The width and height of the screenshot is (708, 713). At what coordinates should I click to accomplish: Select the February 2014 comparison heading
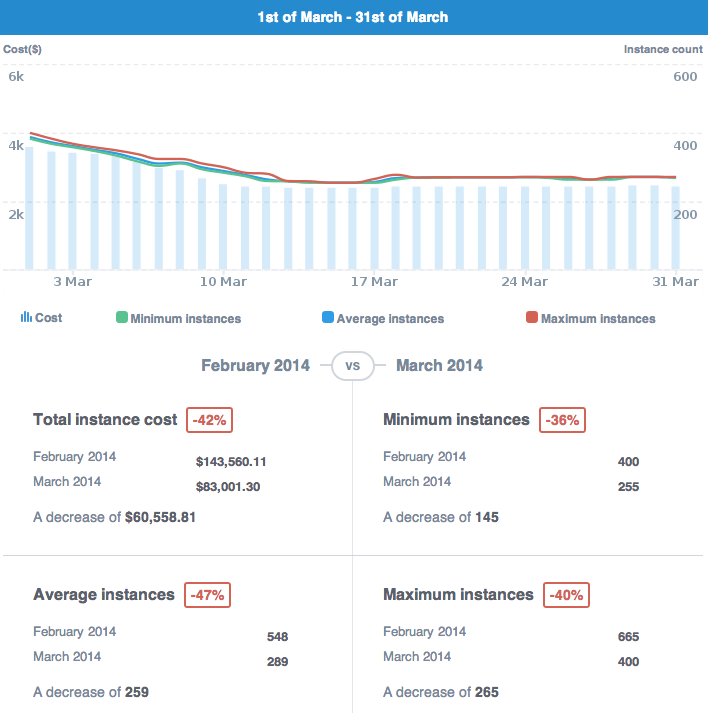255,366
